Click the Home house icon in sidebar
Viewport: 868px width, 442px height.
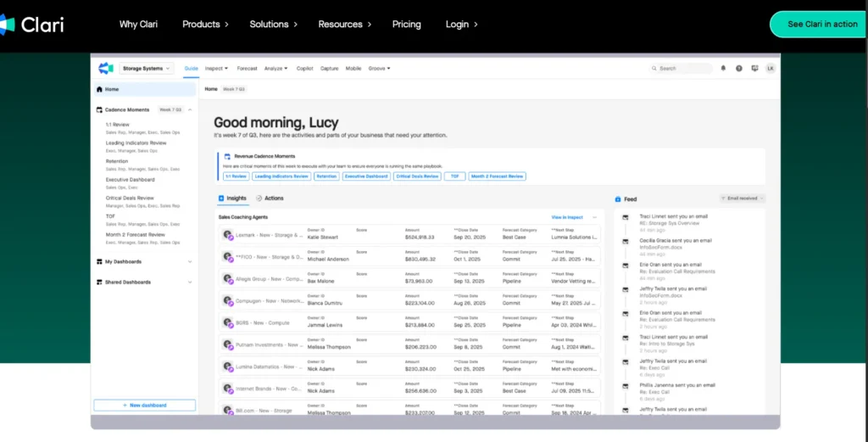click(x=100, y=89)
